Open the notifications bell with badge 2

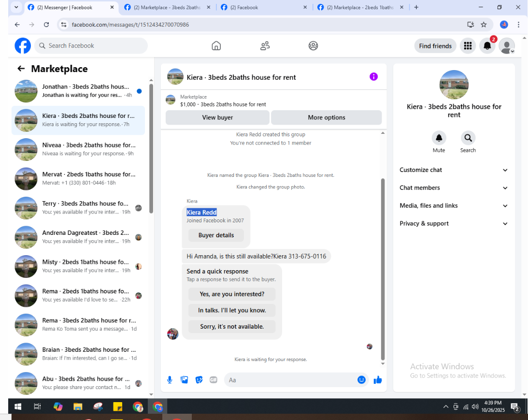coord(487,46)
